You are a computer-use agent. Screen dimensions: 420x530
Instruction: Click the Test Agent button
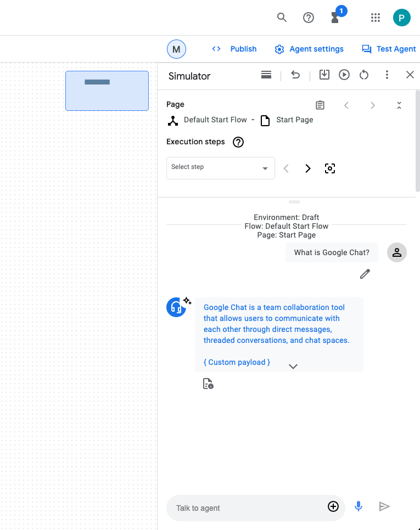[x=389, y=49]
